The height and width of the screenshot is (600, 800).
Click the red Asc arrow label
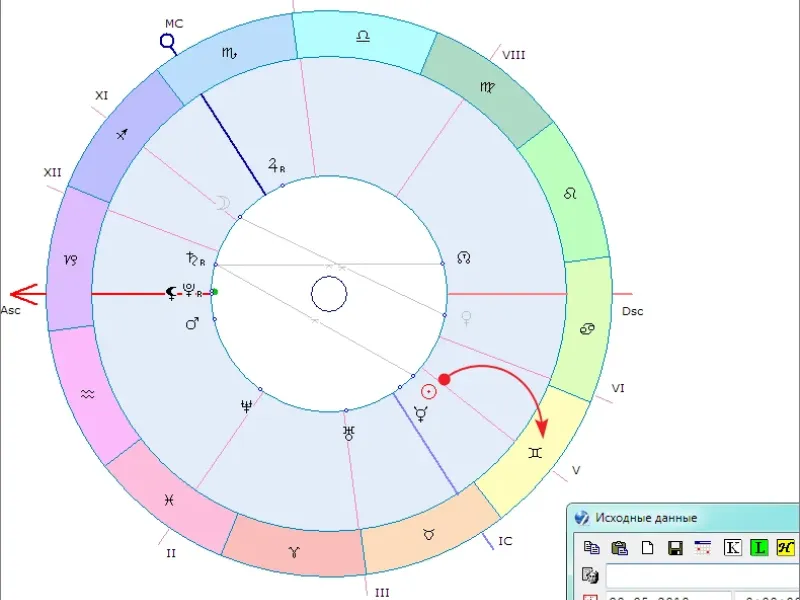pos(22,295)
